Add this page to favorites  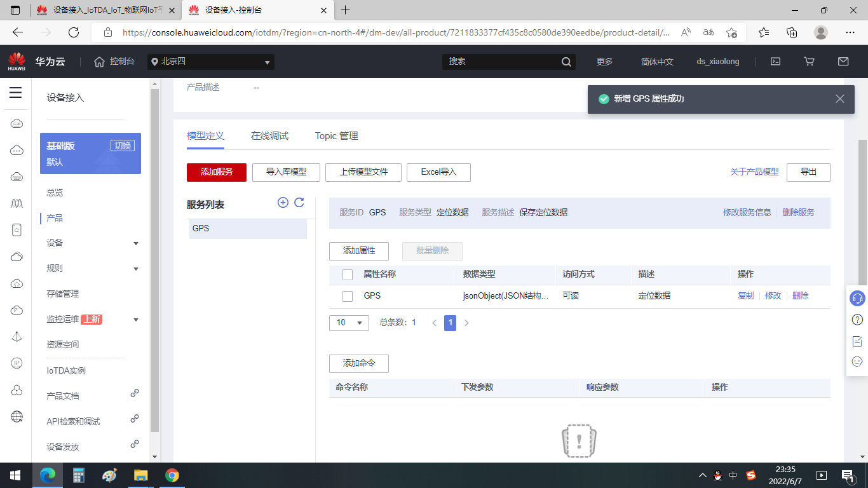[x=731, y=32]
